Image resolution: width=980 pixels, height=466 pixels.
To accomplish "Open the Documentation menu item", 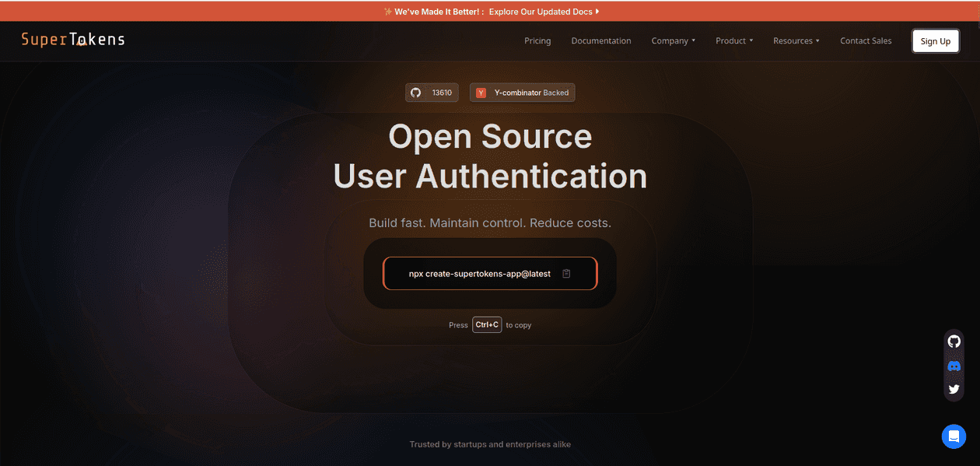I will pos(600,40).
